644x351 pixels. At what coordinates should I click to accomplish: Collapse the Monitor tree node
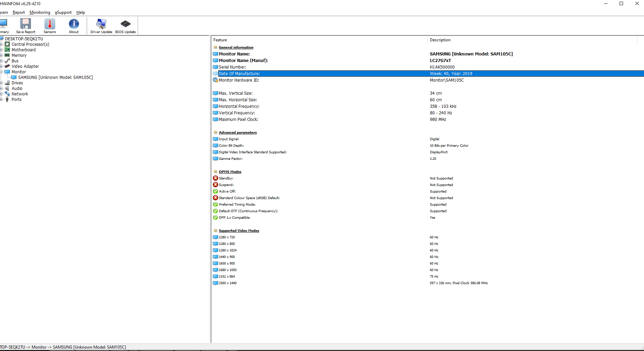click(1, 72)
